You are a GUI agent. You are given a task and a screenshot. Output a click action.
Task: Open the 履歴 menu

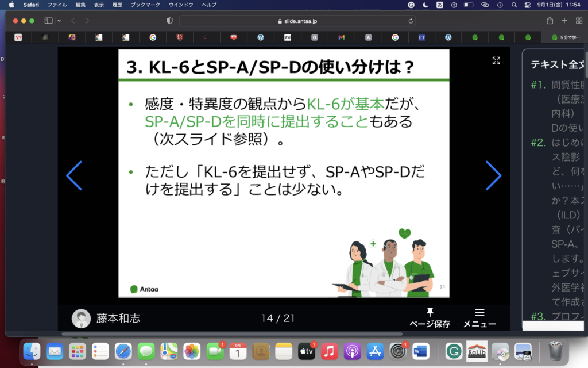[117, 5]
